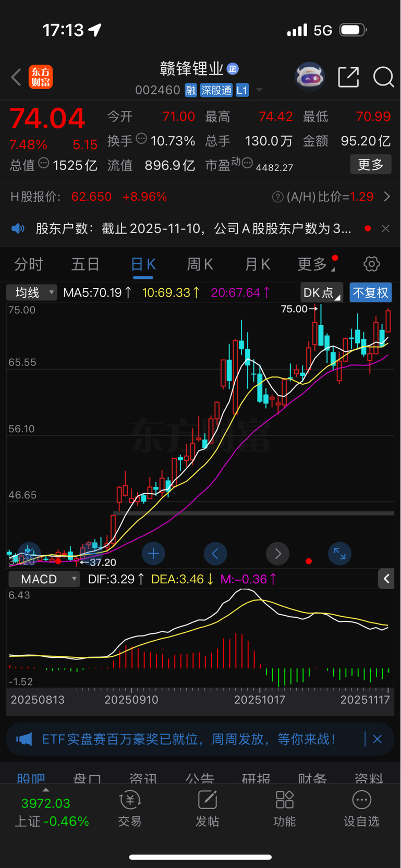Add stock via 设自选
The image size is (401, 868).
(361, 809)
